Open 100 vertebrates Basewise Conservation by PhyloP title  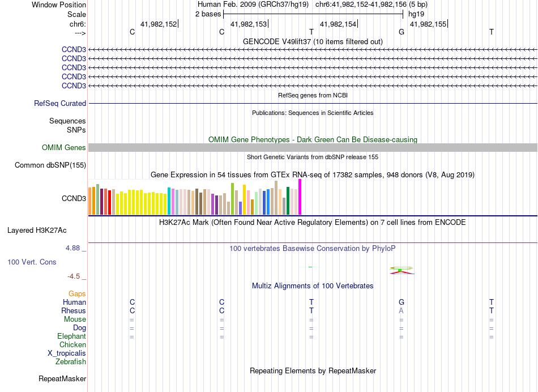(313, 249)
